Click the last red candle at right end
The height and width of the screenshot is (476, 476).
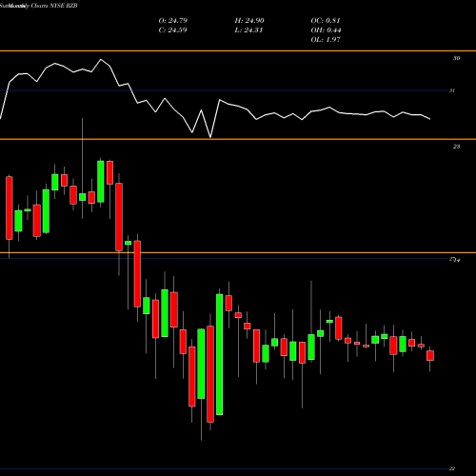(430, 355)
